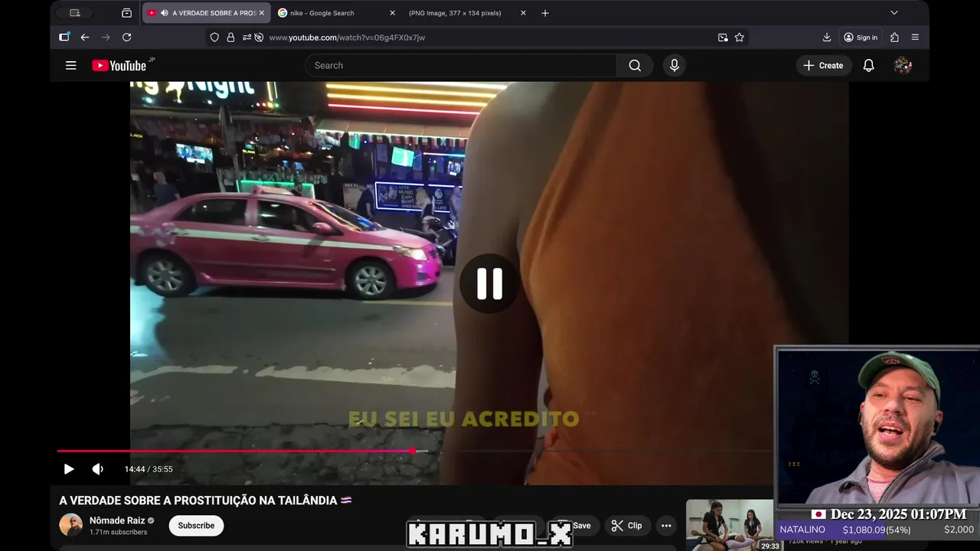Screen dimensions: 980x551
Task: Open a new browser tab with plus
Action: (545, 13)
